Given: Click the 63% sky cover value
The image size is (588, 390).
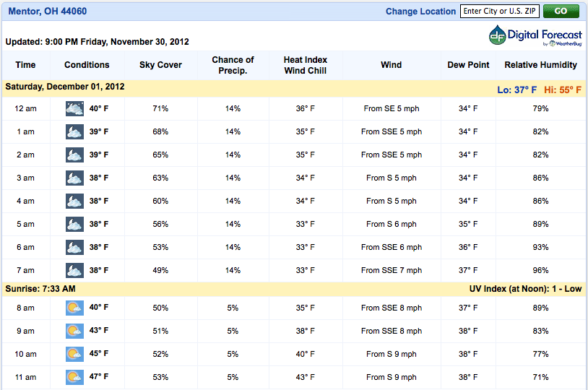Looking at the screenshot, I should pos(160,178).
